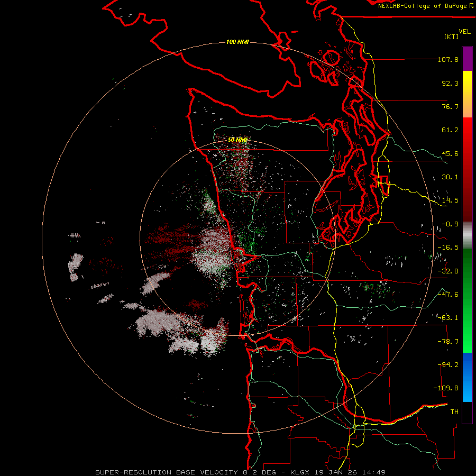
Task: Click the -32.0 legend value
Action: point(448,271)
